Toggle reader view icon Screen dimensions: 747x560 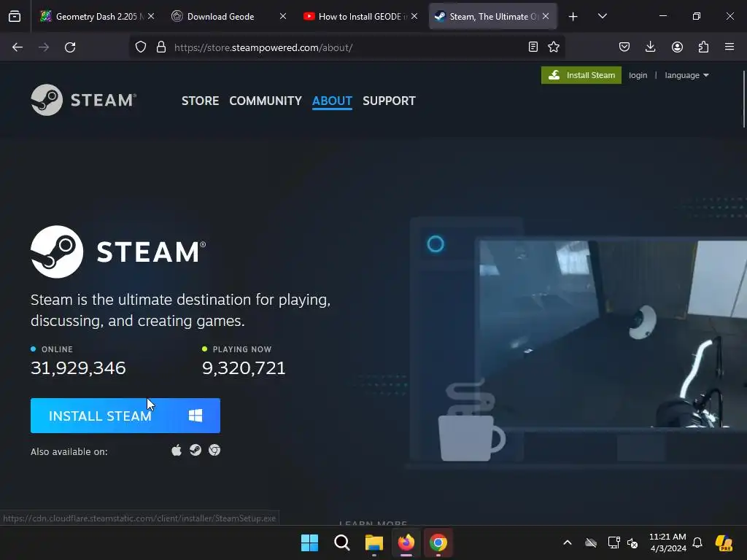[x=533, y=47]
